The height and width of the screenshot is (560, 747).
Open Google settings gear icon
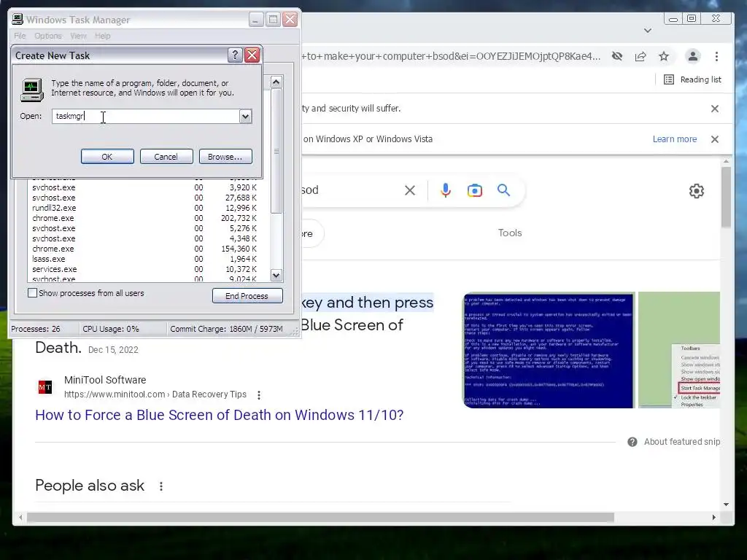(697, 191)
